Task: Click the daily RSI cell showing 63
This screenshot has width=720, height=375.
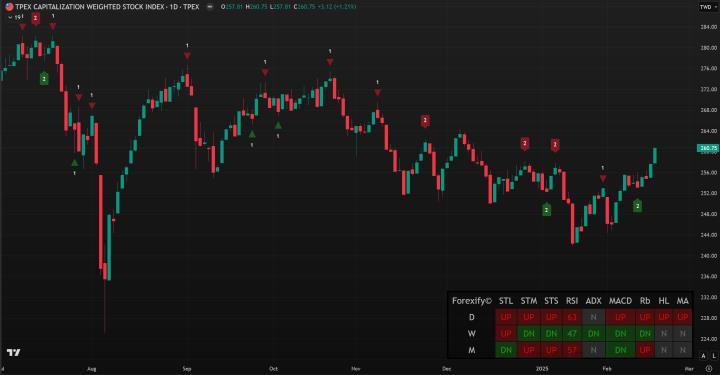Action: coord(572,317)
